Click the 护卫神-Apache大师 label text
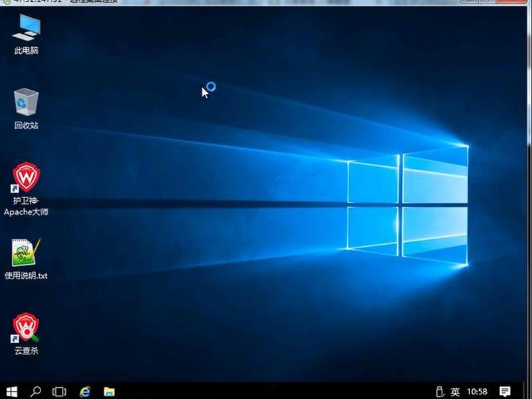Image resolution: width=532 pixels, height=399 pixels. pyautogui.click(x=26, y=206)
